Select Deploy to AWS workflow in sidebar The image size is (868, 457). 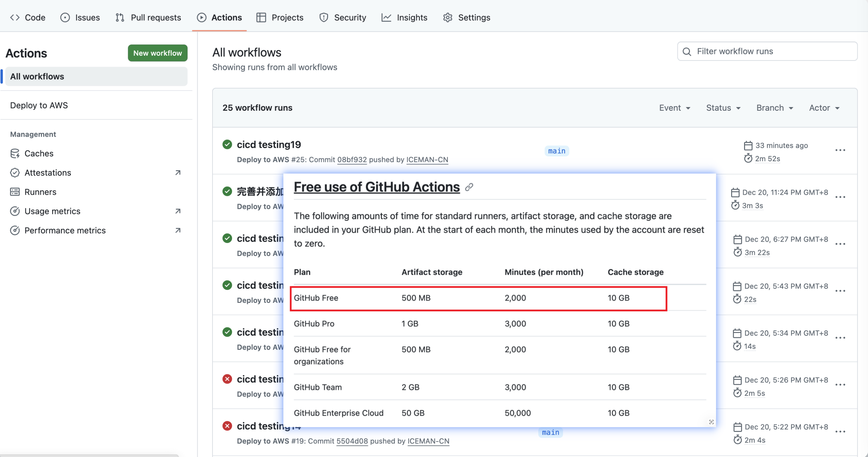(x=39, y=105)
